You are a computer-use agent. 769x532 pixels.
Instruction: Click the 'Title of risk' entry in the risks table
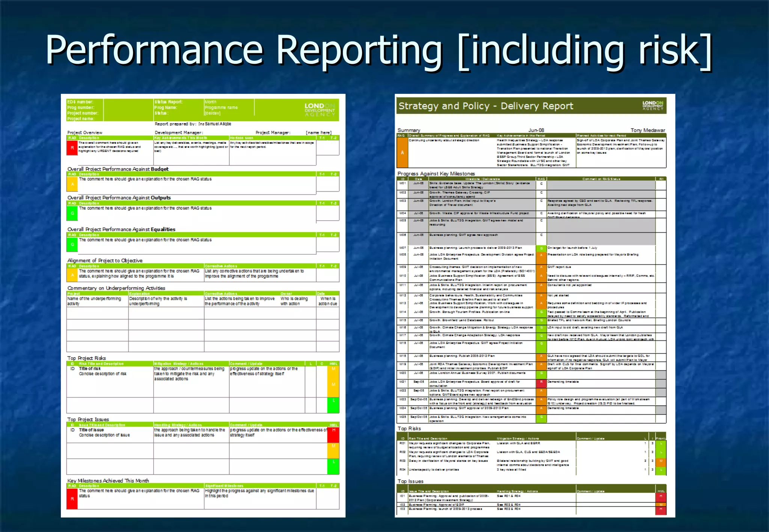click(90, 368)
